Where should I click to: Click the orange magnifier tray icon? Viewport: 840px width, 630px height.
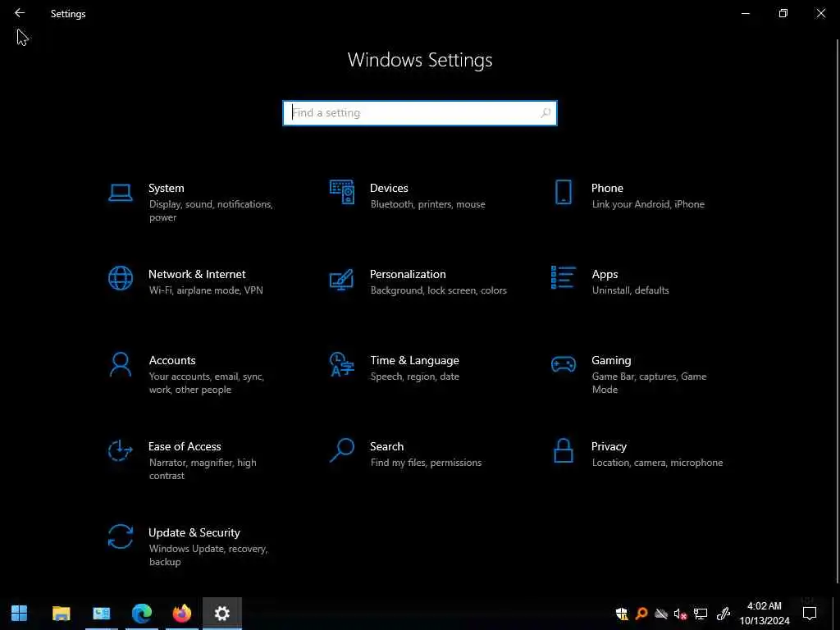[x=641, y=614]
